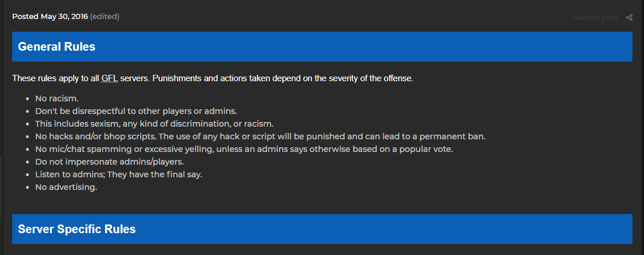Click the 'This includes sexism' rule line
The image size is (644, 255).
[155, 124]
